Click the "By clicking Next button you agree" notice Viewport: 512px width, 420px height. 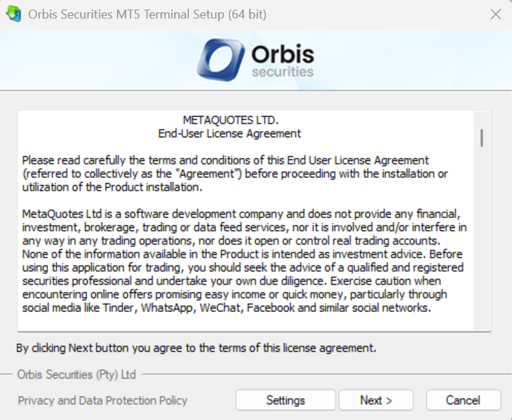(x=196, y=348)
